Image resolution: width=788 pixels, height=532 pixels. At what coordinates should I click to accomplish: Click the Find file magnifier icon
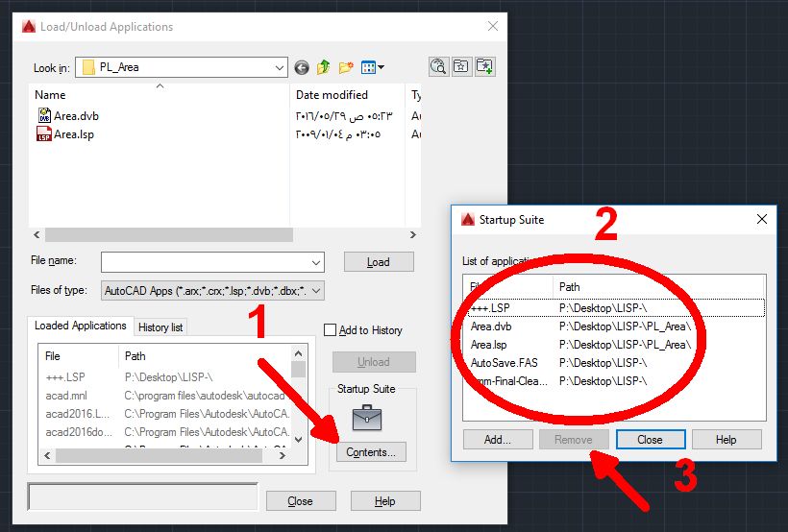(x=439, y=66)
